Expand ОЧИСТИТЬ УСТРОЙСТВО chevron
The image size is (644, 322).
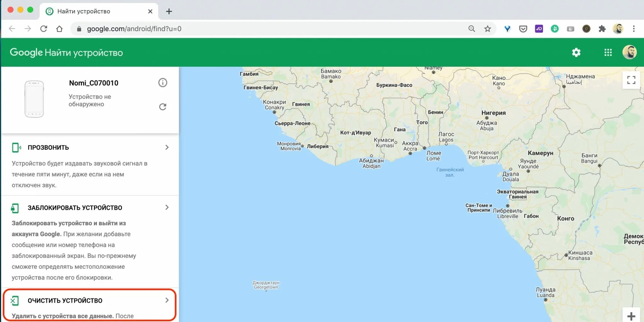pos(167,300)
